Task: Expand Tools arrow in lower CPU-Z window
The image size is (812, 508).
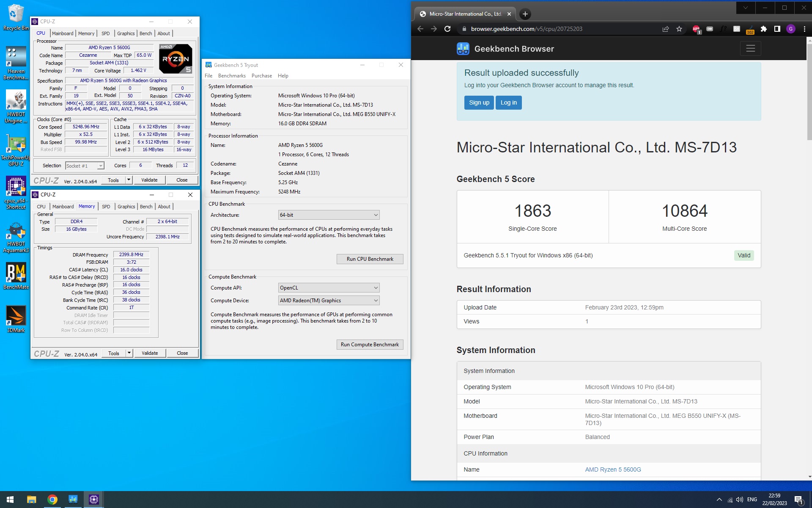Action: (129, 353)
